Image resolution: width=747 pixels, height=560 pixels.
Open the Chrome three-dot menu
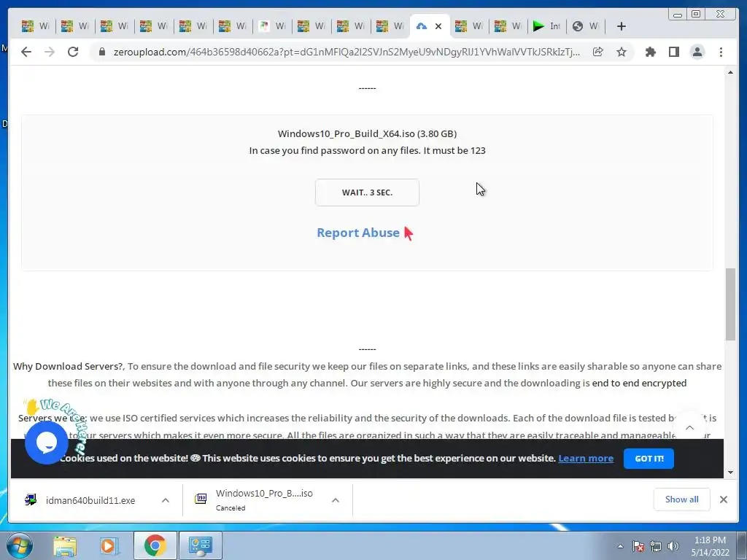coord(721,52)
